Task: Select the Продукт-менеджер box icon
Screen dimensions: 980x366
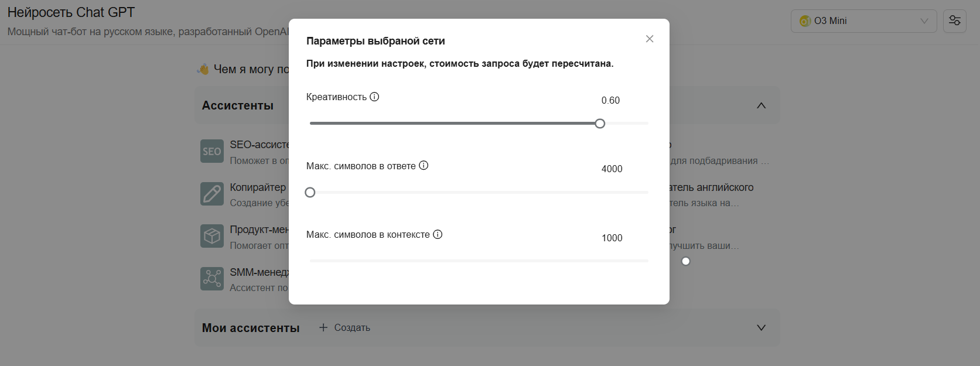Action: coord(211,236)
